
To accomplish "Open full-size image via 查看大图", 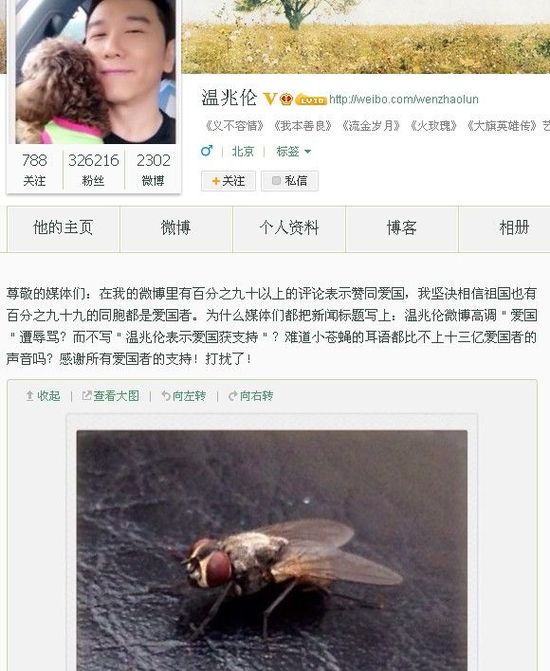I will (x=110, y=396).
